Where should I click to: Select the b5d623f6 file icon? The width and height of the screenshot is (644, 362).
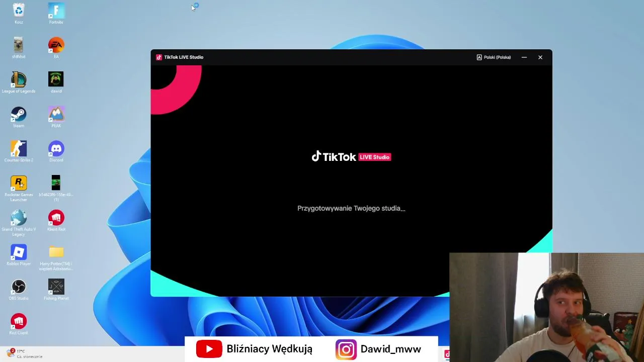(x=56, y=189)
